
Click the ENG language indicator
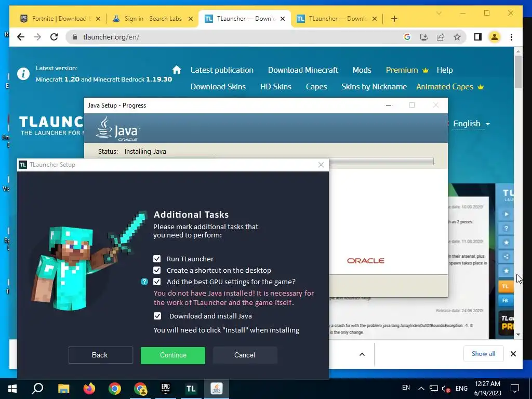[461, 389]
